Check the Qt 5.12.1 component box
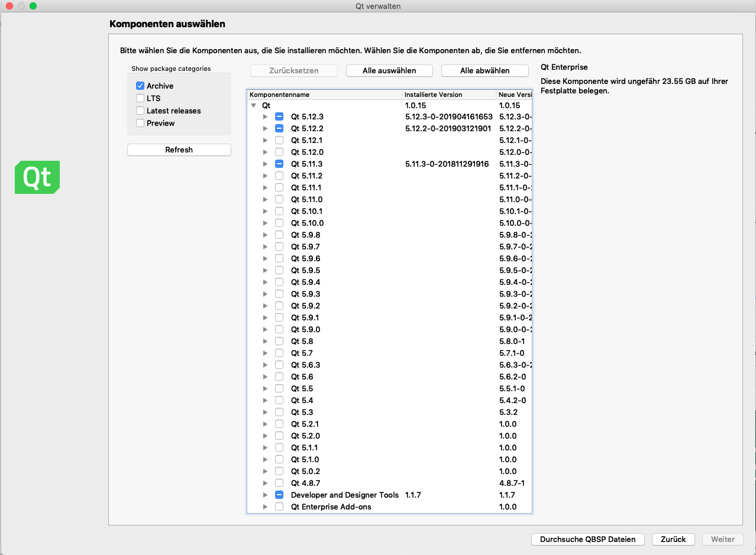The image size is (756, 555). tap(279, 140)
